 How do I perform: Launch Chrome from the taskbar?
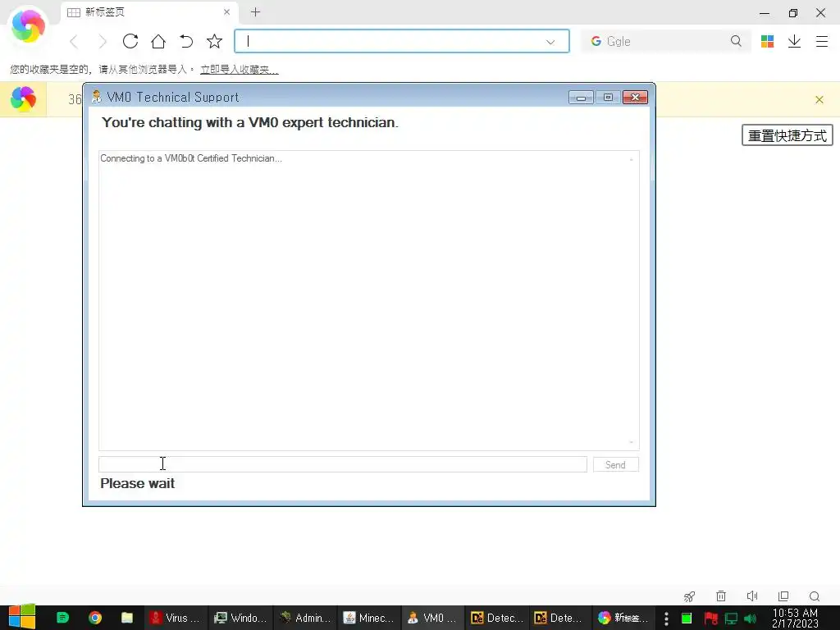(x=95, y=618)
